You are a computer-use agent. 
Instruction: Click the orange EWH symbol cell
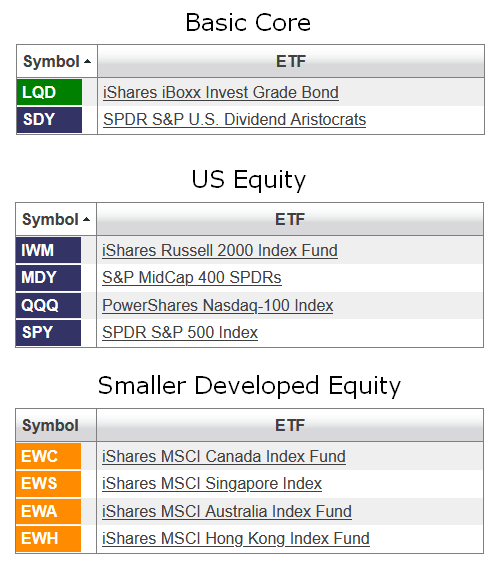click(48, 538)
